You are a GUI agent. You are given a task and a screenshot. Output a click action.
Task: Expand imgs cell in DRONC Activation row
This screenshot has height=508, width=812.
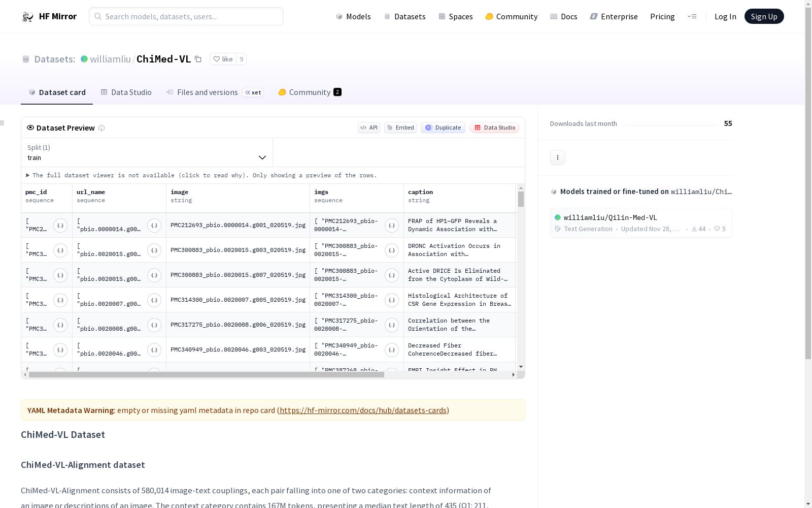(x=392, y=250)
